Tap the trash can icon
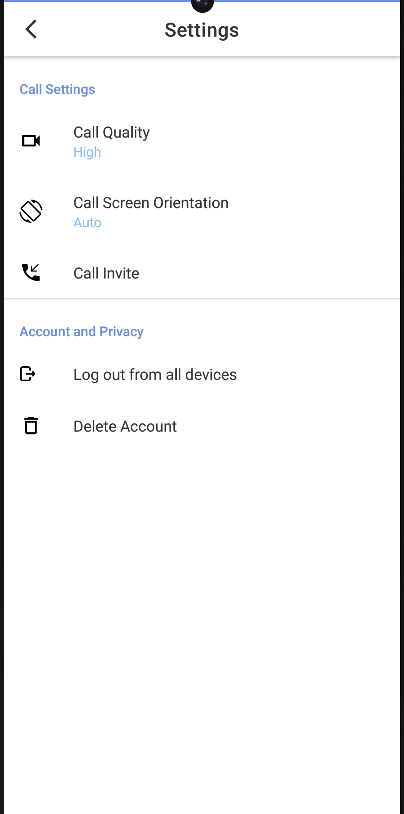Image resolution: width=404 pixels, height=814 pixels. (31, 426)
